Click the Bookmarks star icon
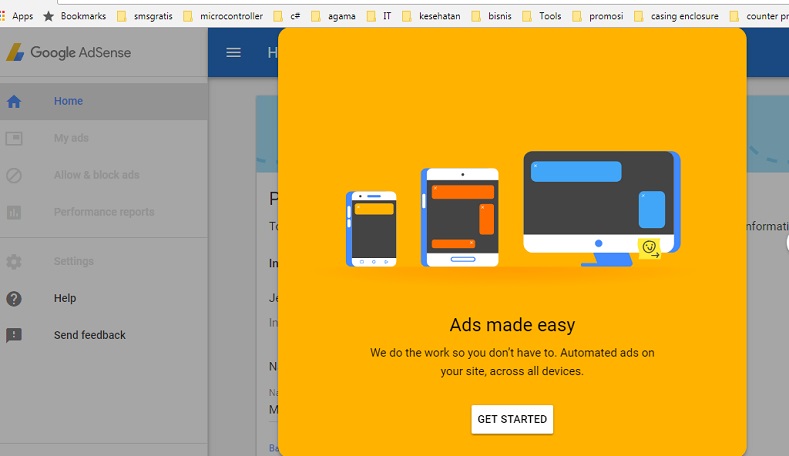This screenshot has height=456, width=789. click(x=48, y=16)
